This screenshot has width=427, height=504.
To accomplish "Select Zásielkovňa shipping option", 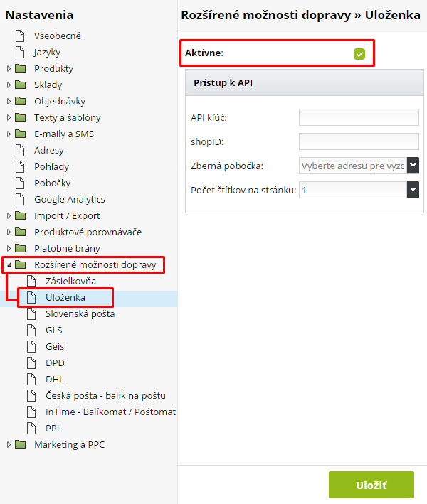I will pyautogui.click(x=70, y=281).
